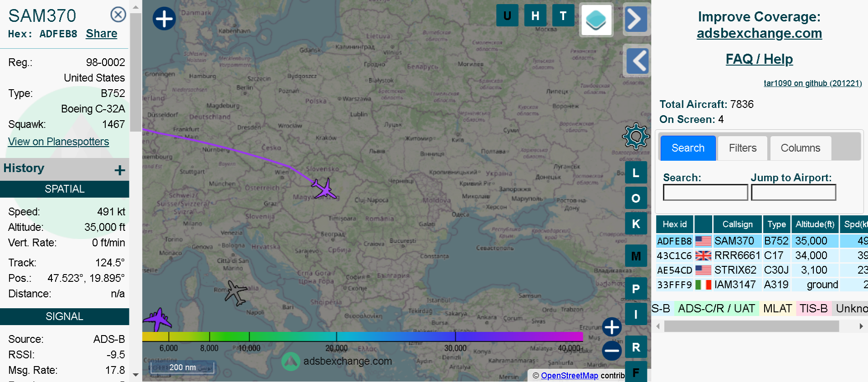This screenshot has width=868, height=382.
Task: Select the purple aircraft at map bottom-left
Action: coord(157,319)
